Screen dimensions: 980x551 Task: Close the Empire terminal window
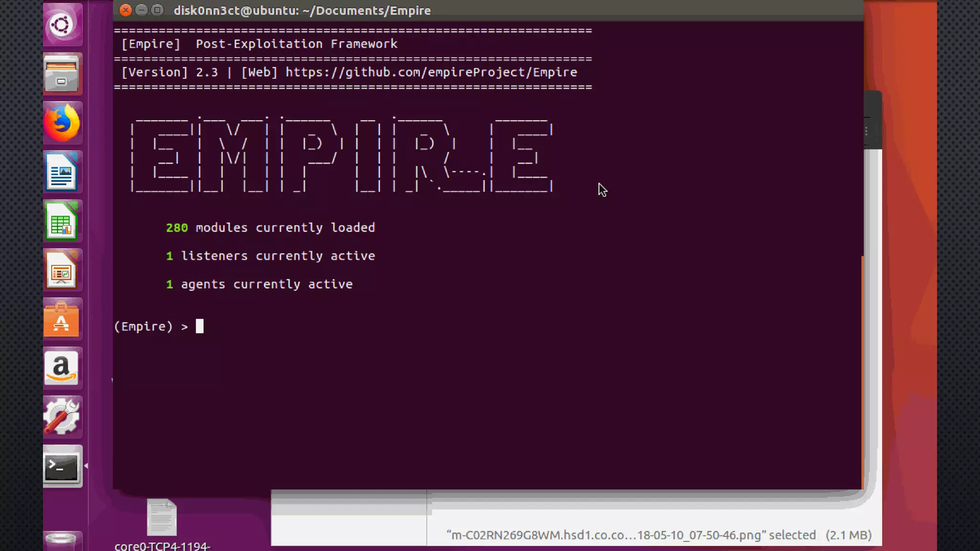pyautogui.click(x=125, y=10)
